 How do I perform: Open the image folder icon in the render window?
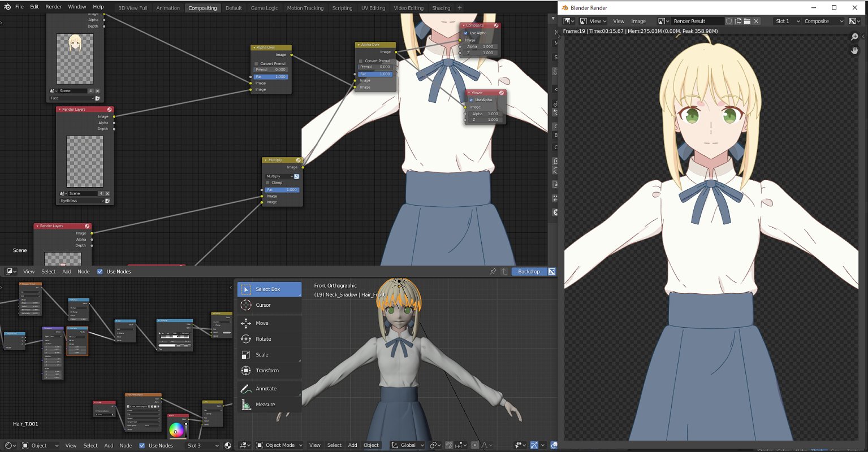click(747, 21)
